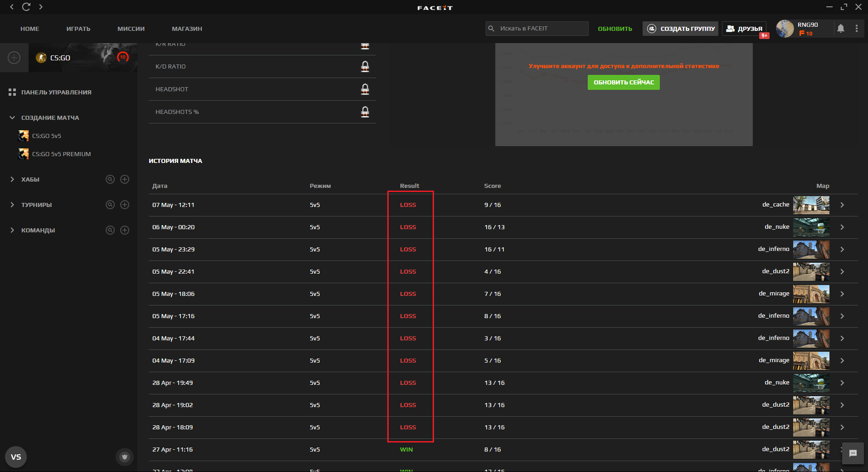Create a tournament with plus icon
This screenshot has height=472, width=868.
(x=125, y=205)
